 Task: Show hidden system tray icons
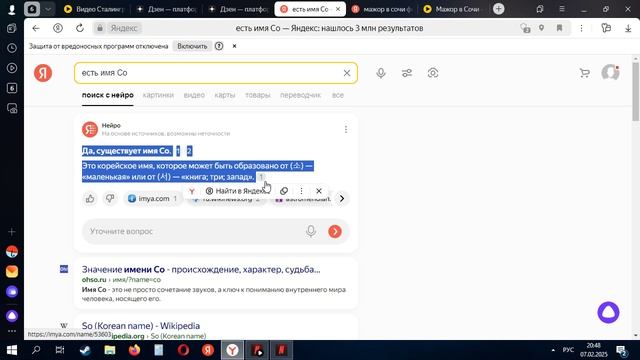[x=553, y=350]
